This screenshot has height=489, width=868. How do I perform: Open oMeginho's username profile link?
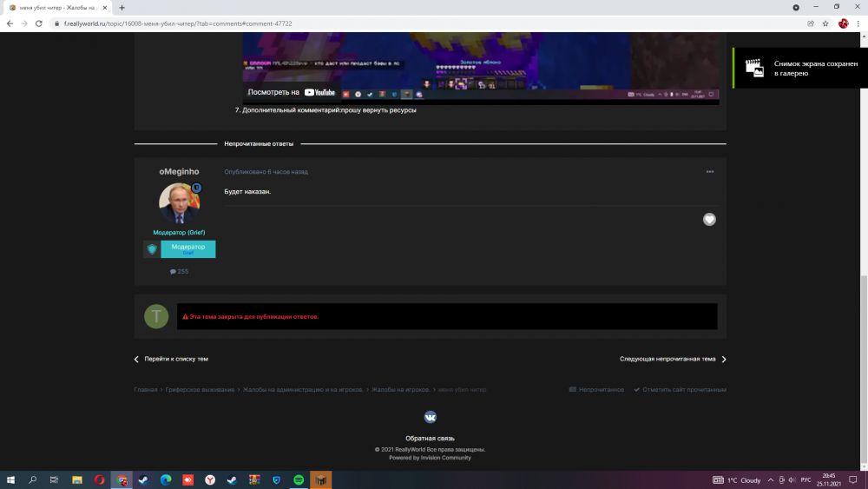pyautogui.click(x=179, y=172)
